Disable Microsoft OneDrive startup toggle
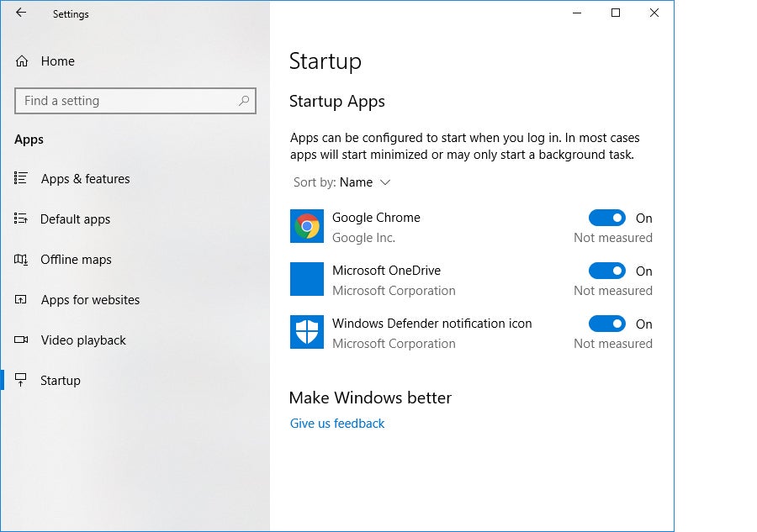Image resolution: width=757 pixels, height=532 pixels. pyautogui.click(x=606, y=271)
